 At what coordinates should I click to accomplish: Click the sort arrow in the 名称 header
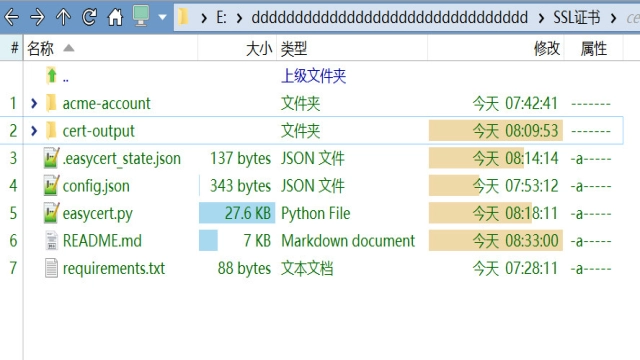pyautogui.click(x=69, y=48)
